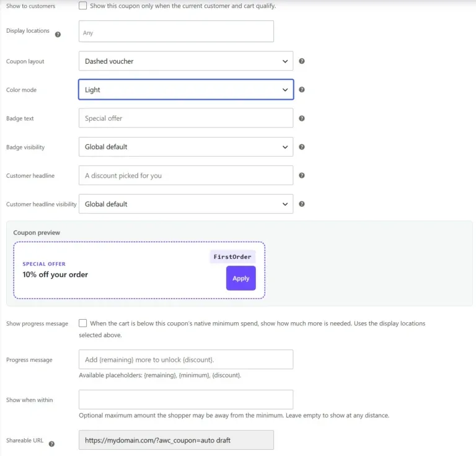This screenshot has height=456, width=476.
Task: Focus the Display locations field
Action: point(176,31)
